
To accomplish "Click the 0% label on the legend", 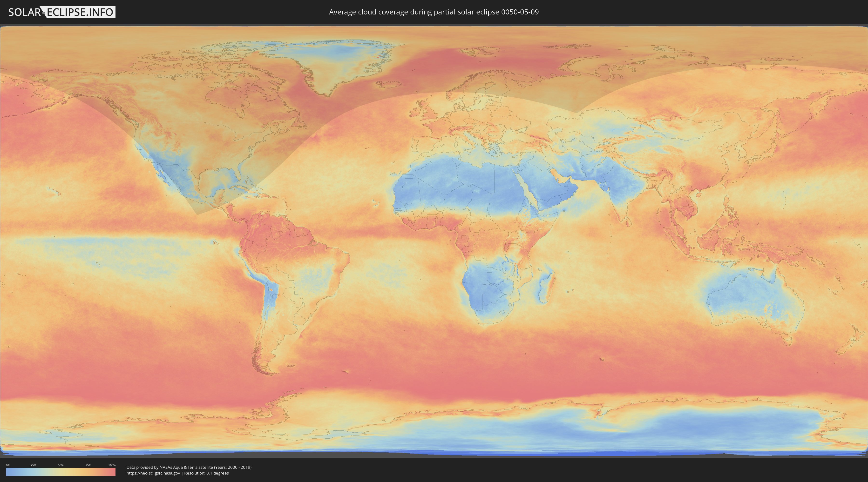I will (x=8, y=465).
